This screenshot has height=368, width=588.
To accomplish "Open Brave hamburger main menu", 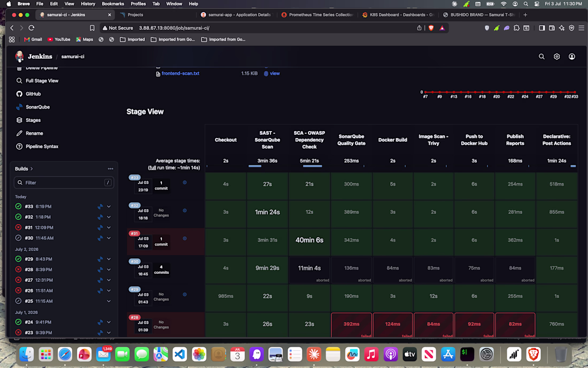I will click(x=581, y=28).
